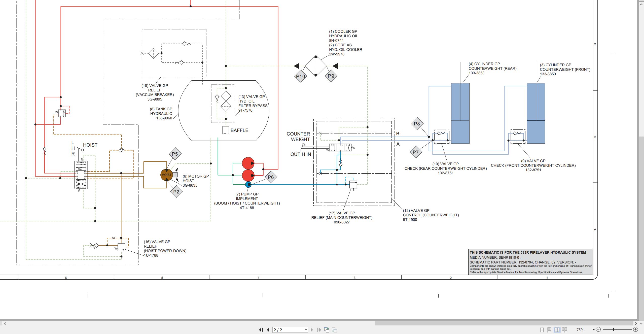The width and height of the screenshot is (644, 334).
Task: Click part number 138-9960
Action: [164, 118]
